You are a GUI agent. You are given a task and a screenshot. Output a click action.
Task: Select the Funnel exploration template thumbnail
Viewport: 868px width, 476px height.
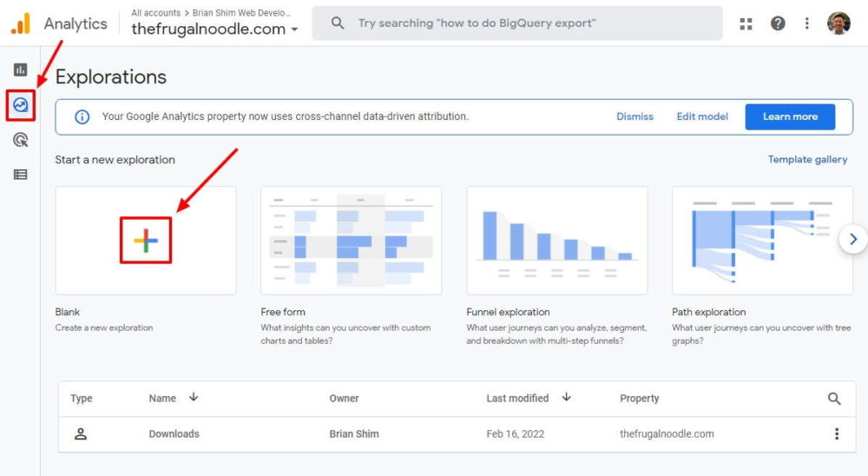click(557, 241)
